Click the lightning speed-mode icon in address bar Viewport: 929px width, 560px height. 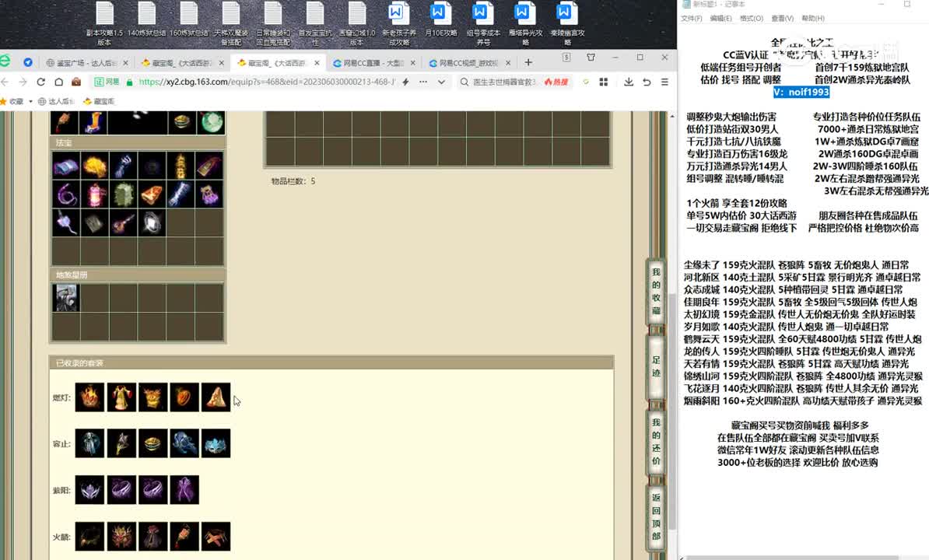[x=406, y=82]
